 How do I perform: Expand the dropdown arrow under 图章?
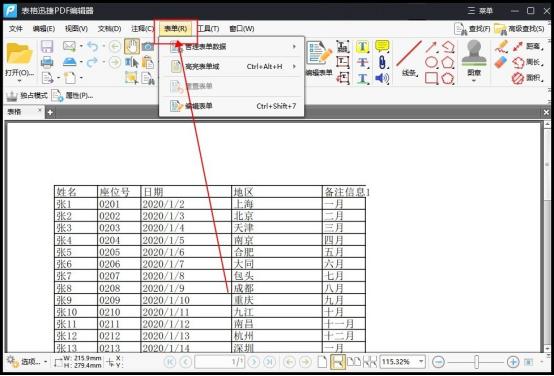(x=474, y=81)
